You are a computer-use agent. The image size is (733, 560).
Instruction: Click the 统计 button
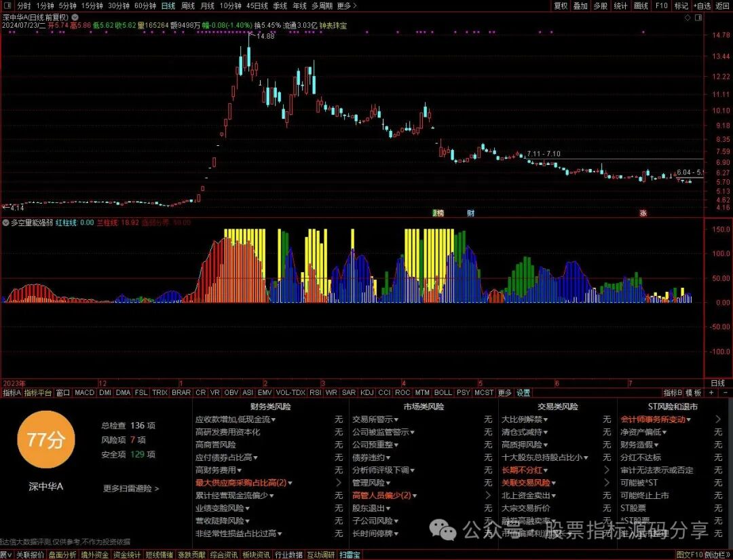pos(620,5)
